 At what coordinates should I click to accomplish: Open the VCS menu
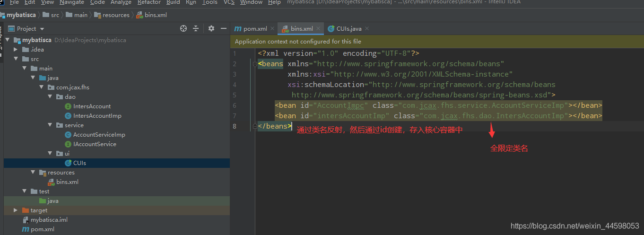click(x=229, y=2)
